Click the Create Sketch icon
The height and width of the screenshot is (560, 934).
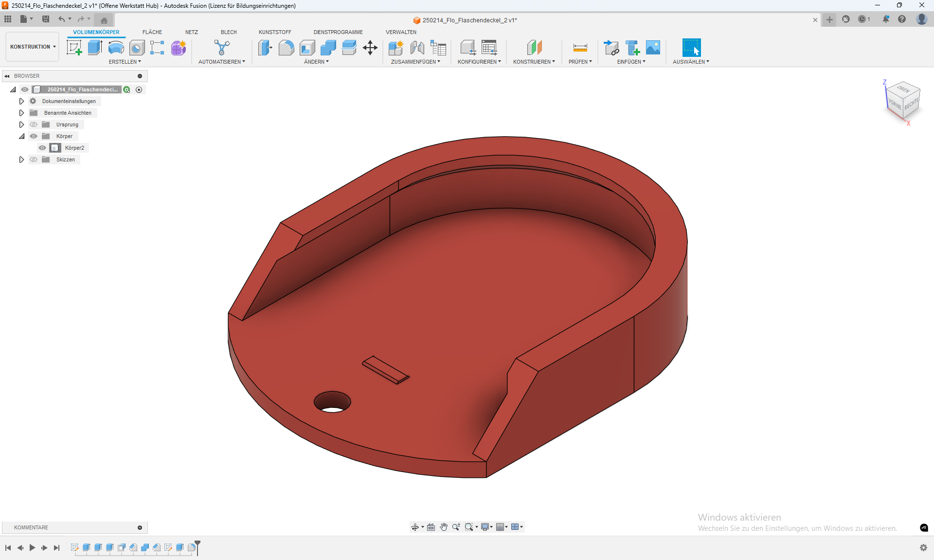point(74,48)
